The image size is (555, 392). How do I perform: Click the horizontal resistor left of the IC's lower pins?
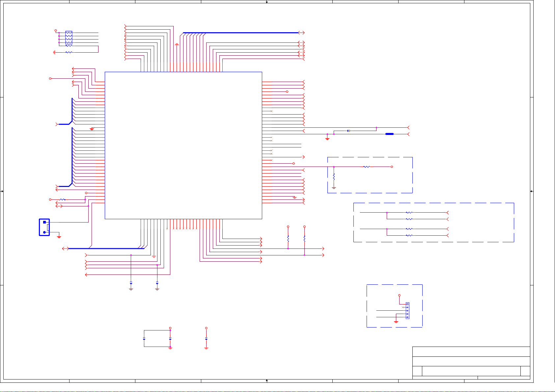62,199
